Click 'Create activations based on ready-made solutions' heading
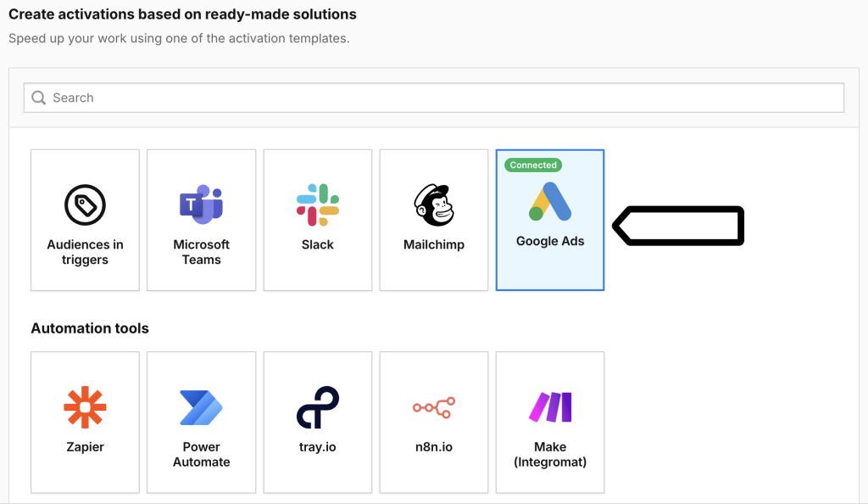This screenshot has height=504, width=868. (x=183, y=14)
